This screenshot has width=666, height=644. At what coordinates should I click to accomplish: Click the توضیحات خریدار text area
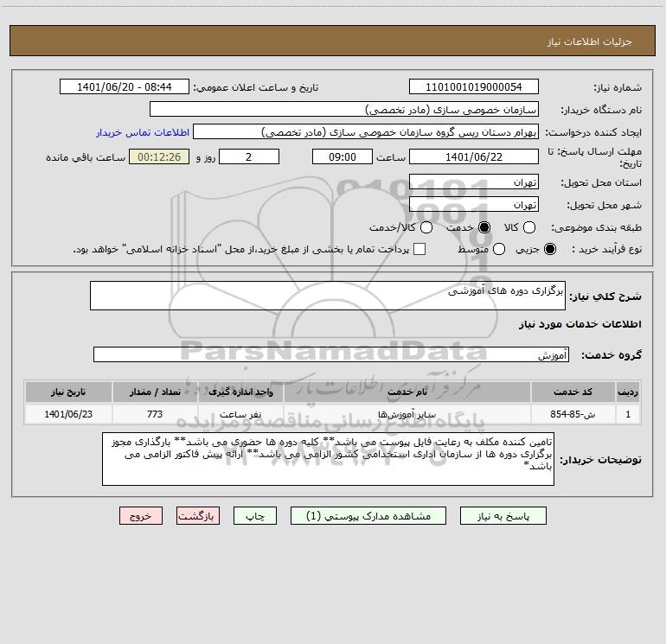pos(328,459)
